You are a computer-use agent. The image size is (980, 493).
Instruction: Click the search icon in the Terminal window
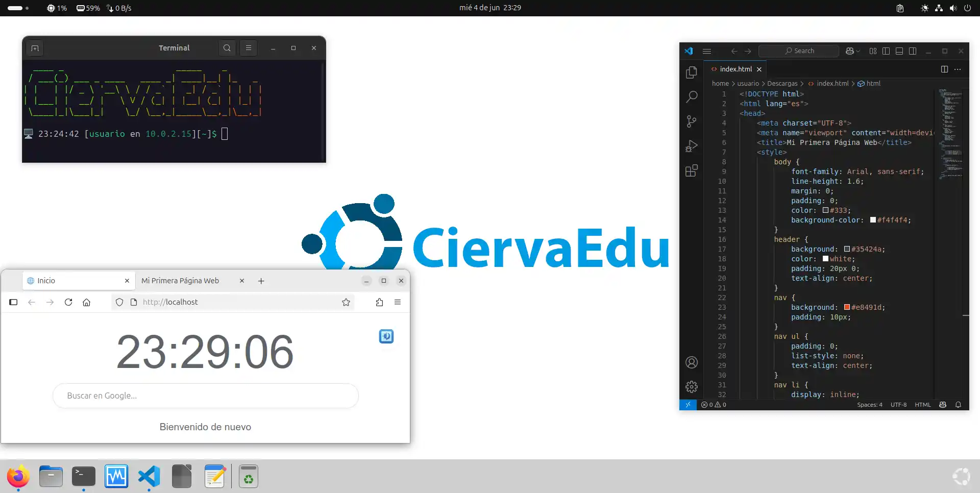pos(227,47)
